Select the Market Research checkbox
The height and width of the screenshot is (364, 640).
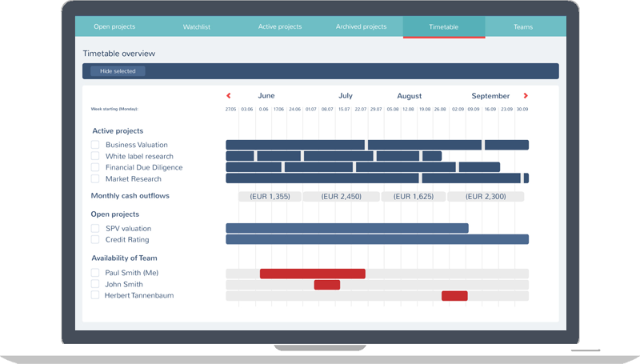coord(95,178)
